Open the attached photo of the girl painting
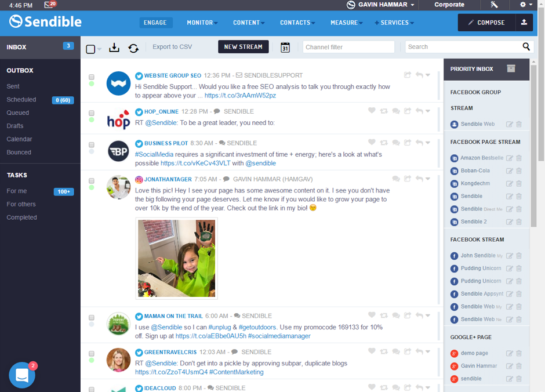Viewport: 545px width, 392px height. [177, 258]
